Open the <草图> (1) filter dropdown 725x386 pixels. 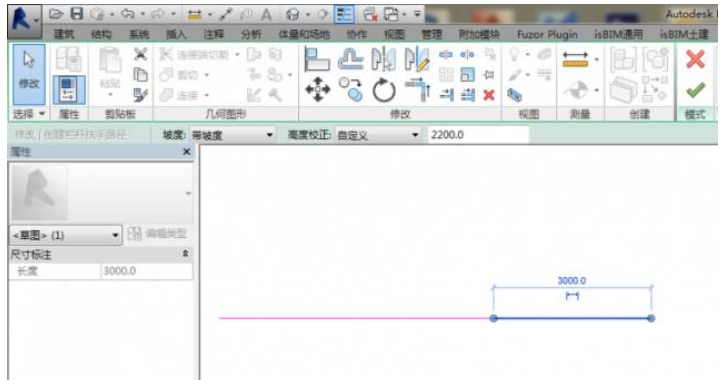[66, 235]
